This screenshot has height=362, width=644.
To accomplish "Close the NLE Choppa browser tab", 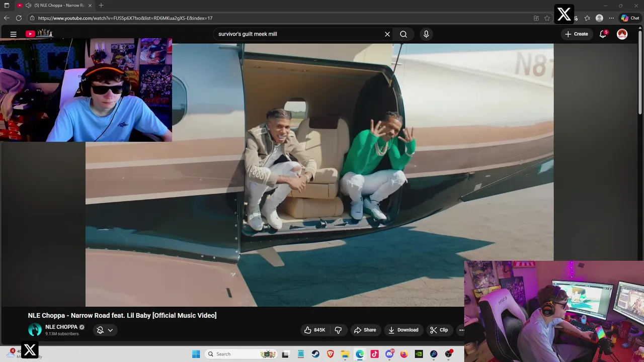I will [90, 5].
